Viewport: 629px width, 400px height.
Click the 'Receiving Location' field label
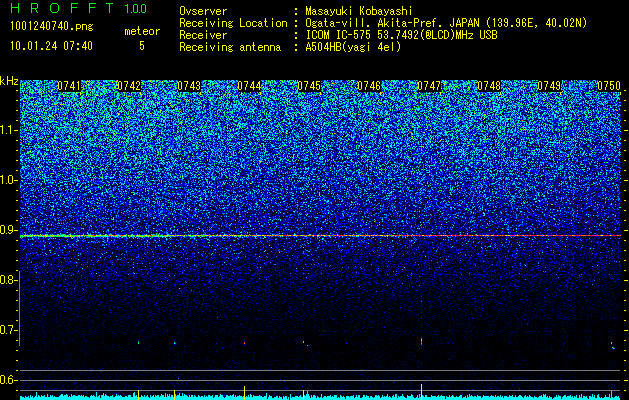tap(233, 23)
